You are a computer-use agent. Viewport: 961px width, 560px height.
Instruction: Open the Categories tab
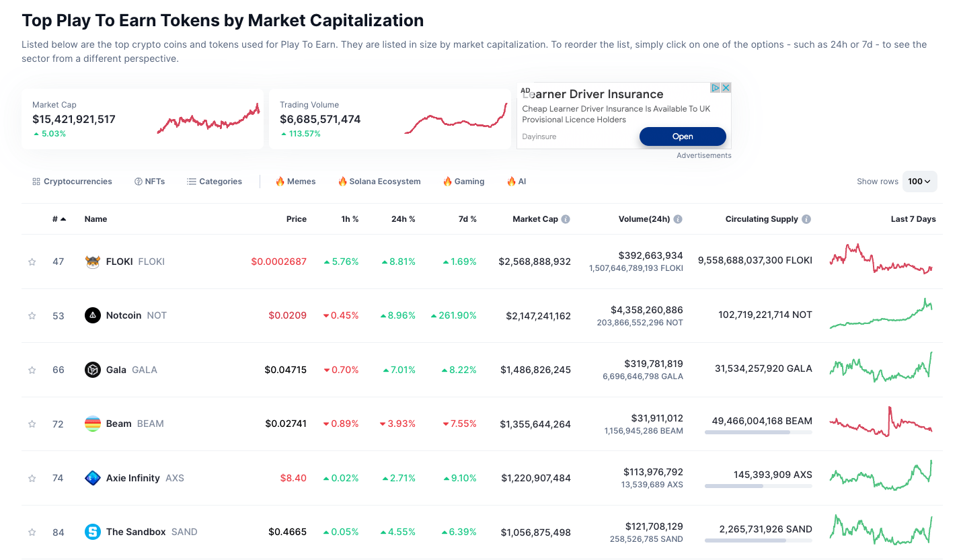click(x=214, y=181)
